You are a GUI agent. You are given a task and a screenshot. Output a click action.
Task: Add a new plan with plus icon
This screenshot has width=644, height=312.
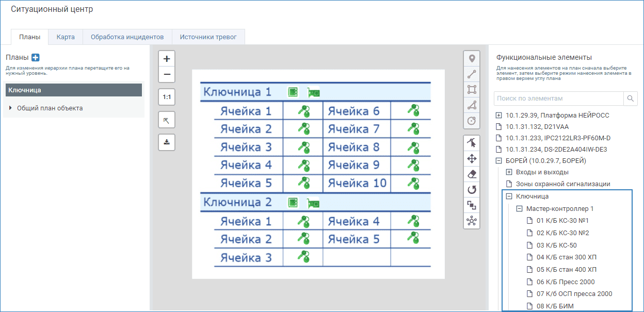[36, 57]
